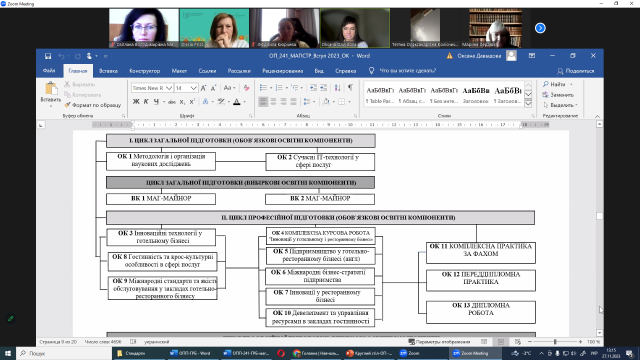This screenshot has width=640, height=360.
Task: Click the Найти button
Action: (554, 84)
